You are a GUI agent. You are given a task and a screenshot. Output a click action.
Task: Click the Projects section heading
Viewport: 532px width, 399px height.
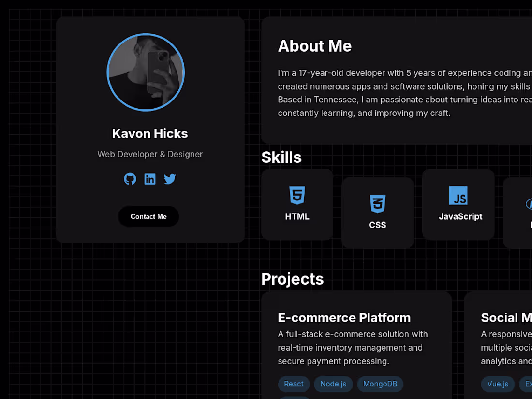[292, 279]
